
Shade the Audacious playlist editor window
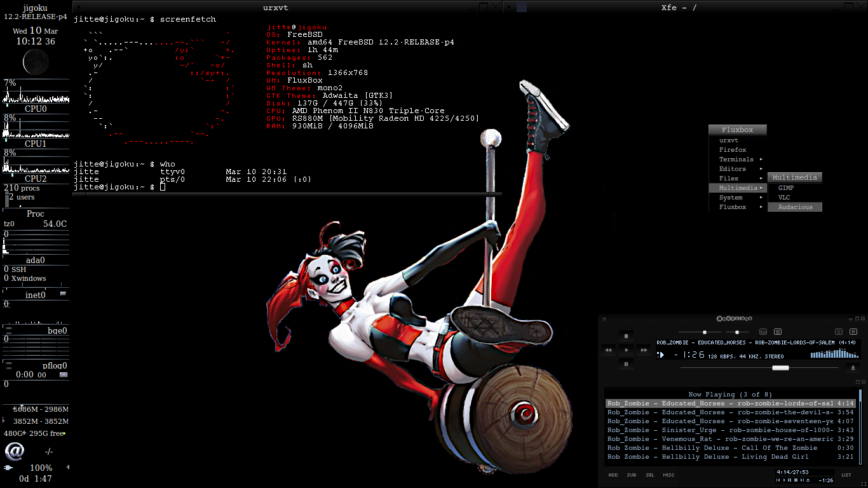(x=858, y=382)
